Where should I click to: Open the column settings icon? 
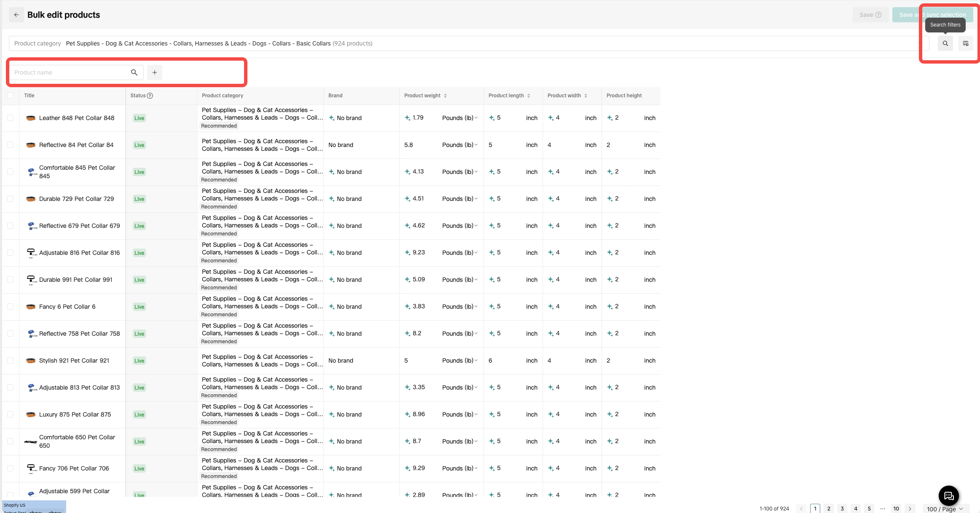(965, 43)
